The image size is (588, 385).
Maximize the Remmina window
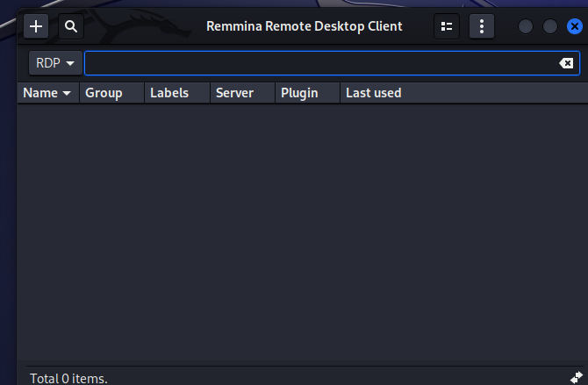549,26
